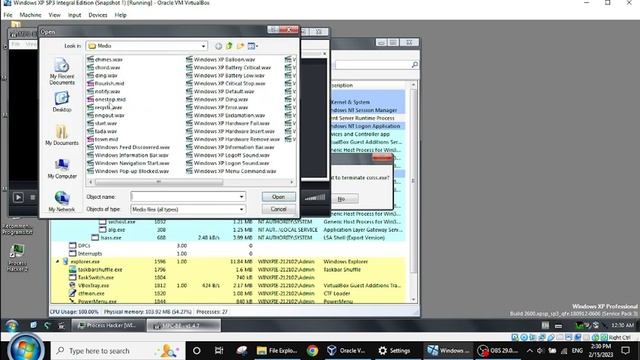
Task: Select lsass.exe process row
Action: 227,238
